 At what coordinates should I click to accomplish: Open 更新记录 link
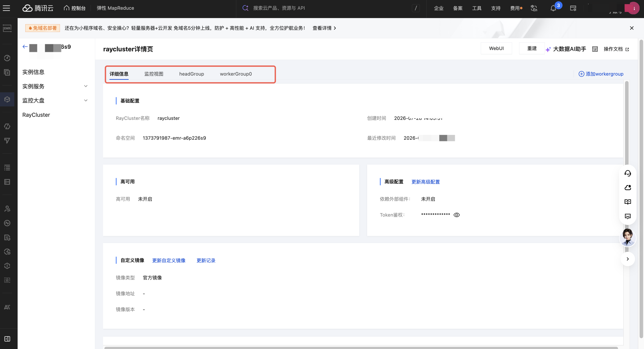206,260
